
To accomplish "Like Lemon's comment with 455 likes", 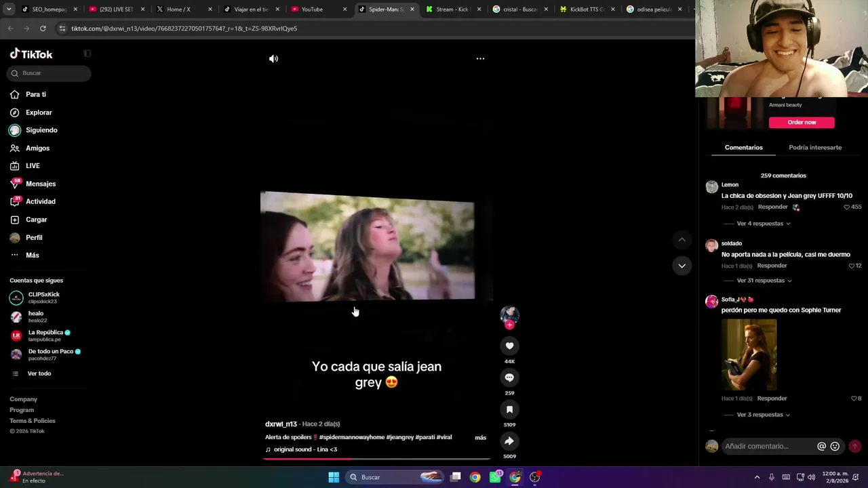I will (847, 207).
